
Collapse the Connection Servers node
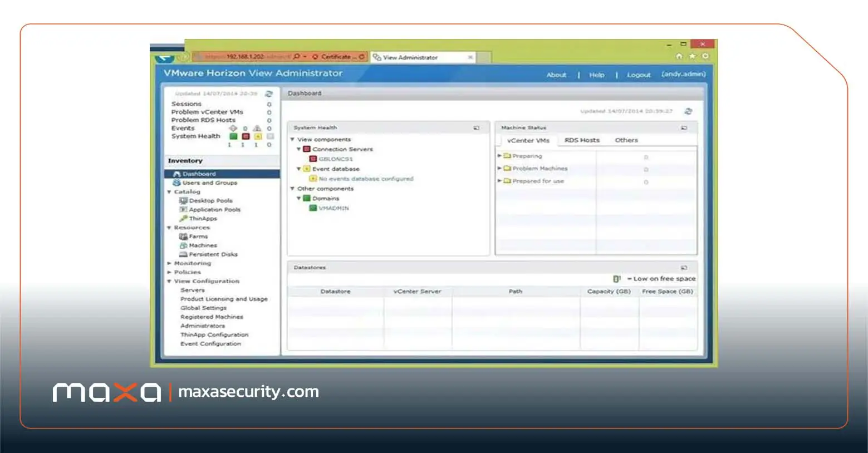299,149
